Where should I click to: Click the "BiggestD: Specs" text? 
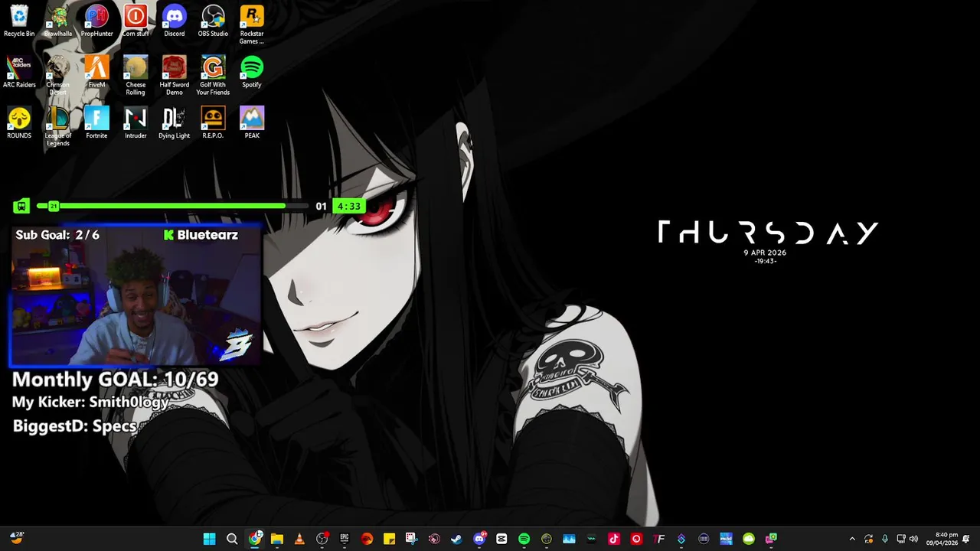click(74, 425)
